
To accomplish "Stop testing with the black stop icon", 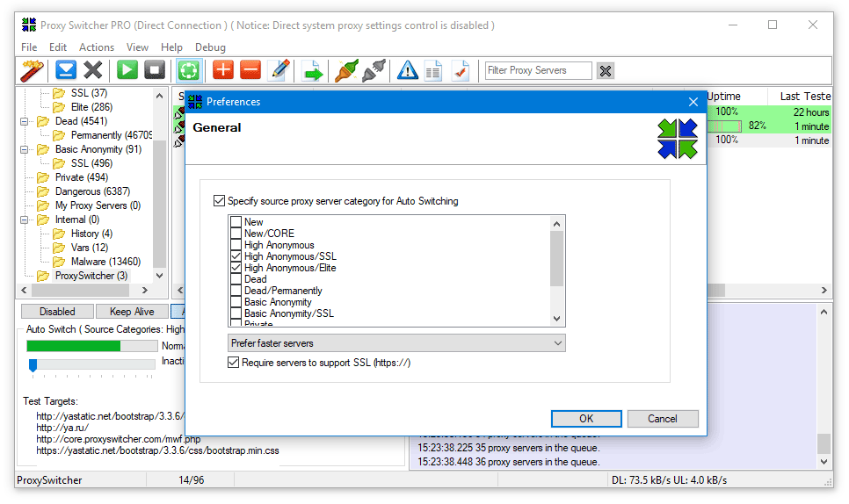I will point(155,70).
